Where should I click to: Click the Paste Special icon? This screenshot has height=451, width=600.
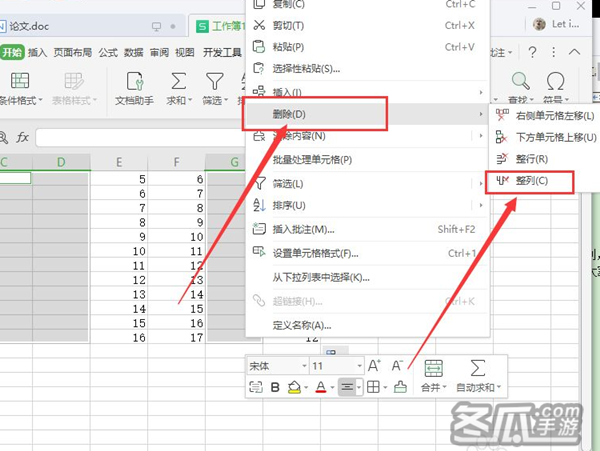coord(259,68)
